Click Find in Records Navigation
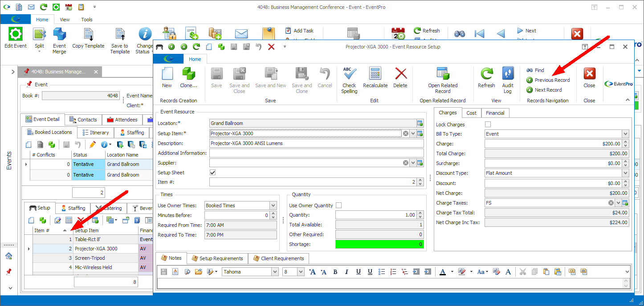 [535, 70]
